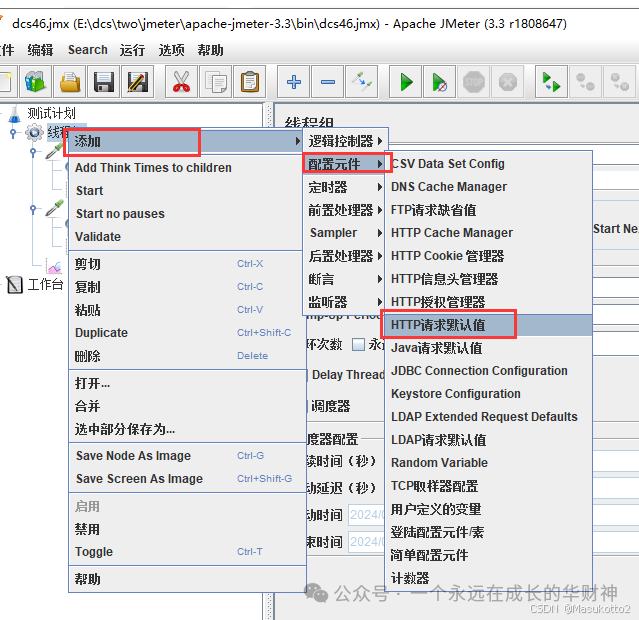Click the WorkBench clipboard icon in tree
Screen dimensions: 639x620
(15, 284)
